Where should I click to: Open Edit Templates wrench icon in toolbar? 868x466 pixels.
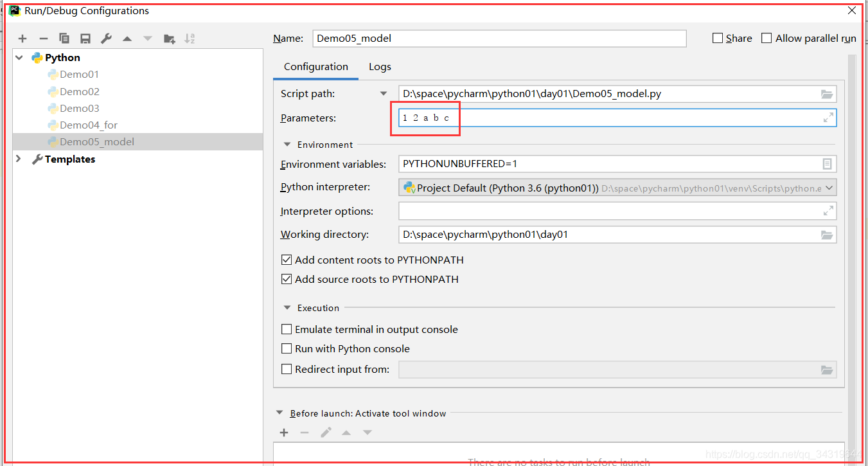click(107, 39)
